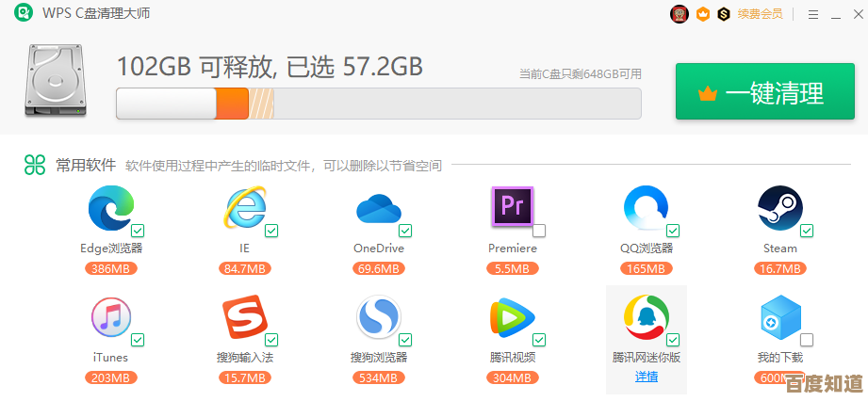This screenshot has width=868, height=401.
Task: Click the OneDrive cloud icon
Action: coord(378,208)
